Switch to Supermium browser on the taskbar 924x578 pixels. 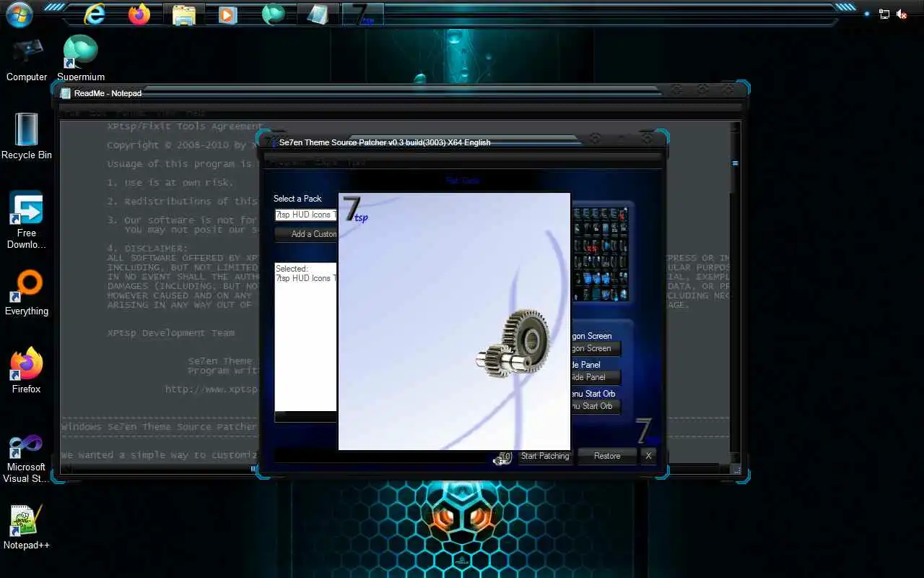(x=273, y=14)
